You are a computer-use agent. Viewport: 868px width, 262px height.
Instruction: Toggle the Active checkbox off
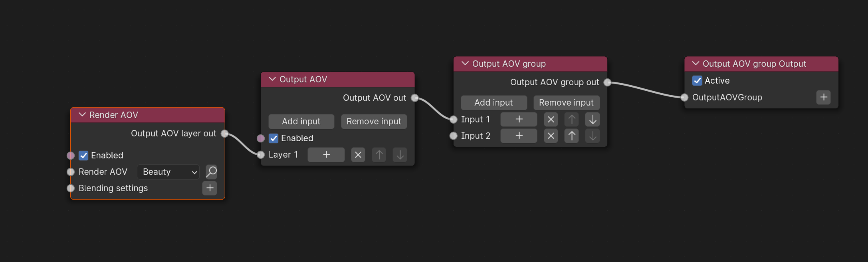pos(697,81)
